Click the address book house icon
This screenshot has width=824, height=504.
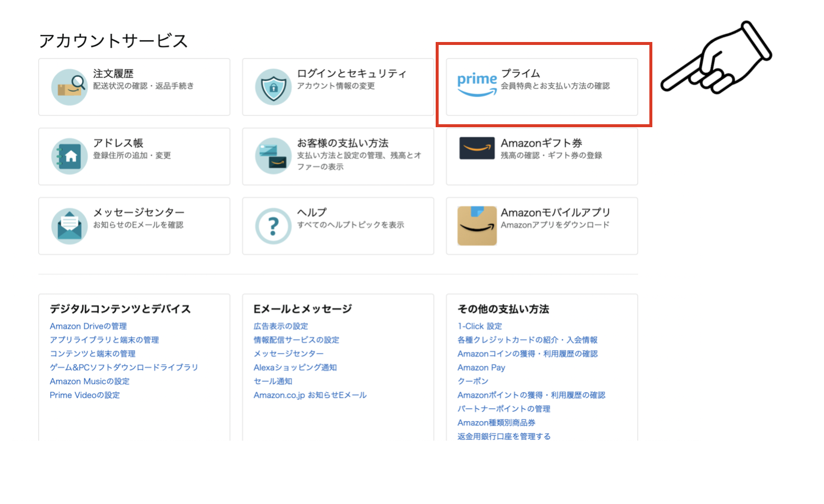coord(69,156)
